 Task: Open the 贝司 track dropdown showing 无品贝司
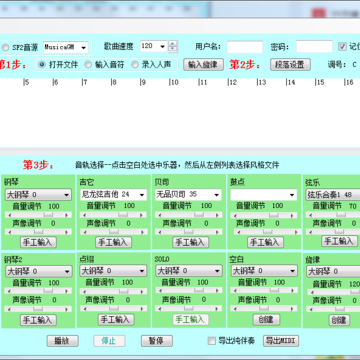188,194
